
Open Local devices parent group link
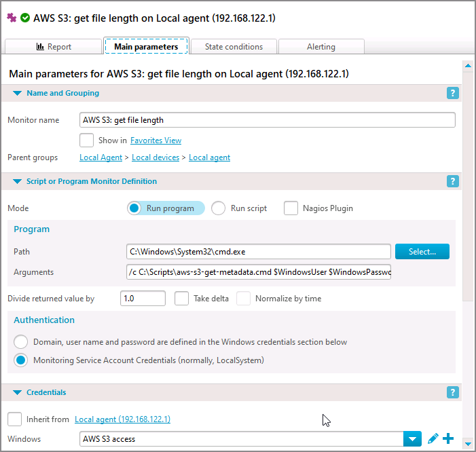155,157
